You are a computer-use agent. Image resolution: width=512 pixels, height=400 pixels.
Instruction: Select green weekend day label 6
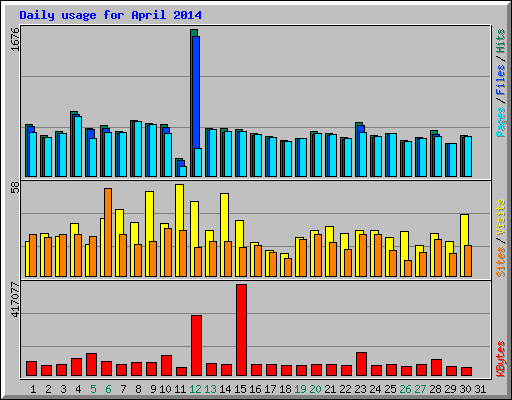tap(108, 389)
